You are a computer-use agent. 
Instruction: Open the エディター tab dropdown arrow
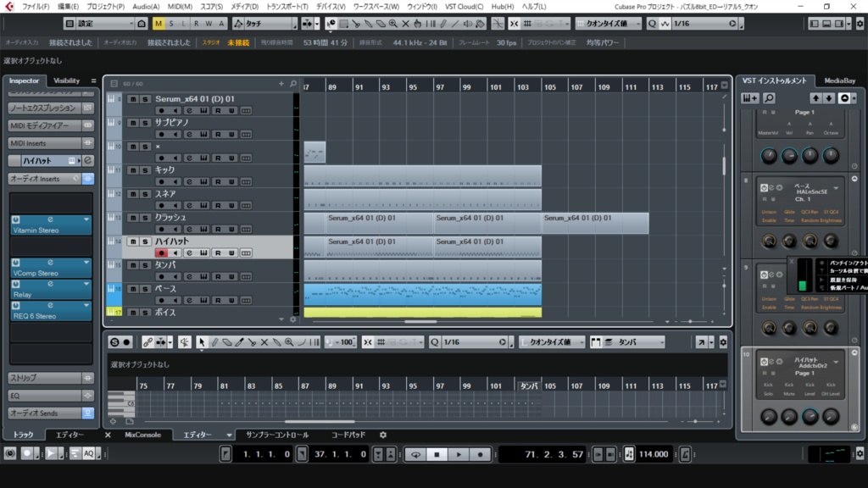click(229, 435)
